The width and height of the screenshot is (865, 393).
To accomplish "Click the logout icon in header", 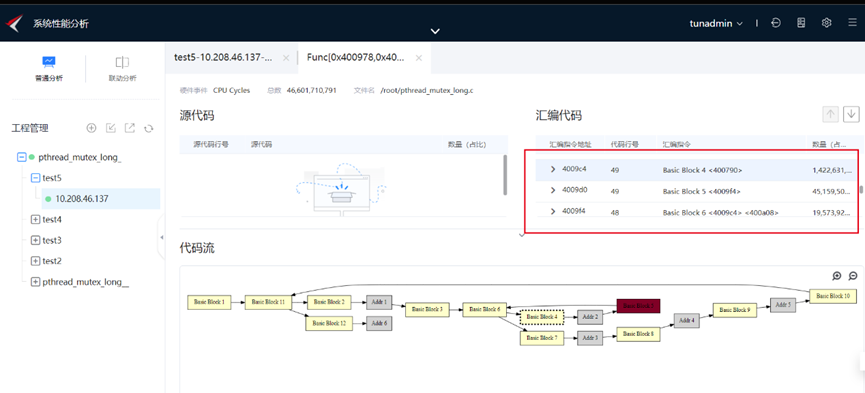I will pyautogui.click(x=776, y=23).
